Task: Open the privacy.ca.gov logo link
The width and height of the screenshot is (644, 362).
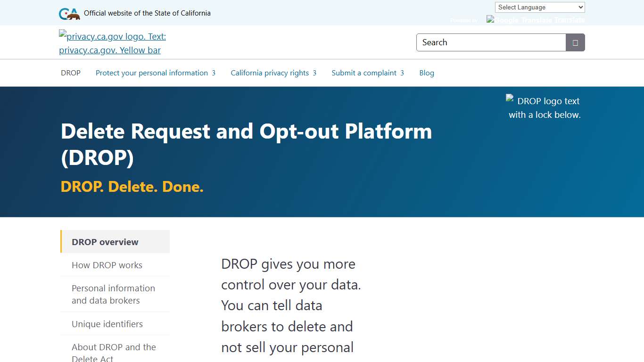Action: coord(112,43)
